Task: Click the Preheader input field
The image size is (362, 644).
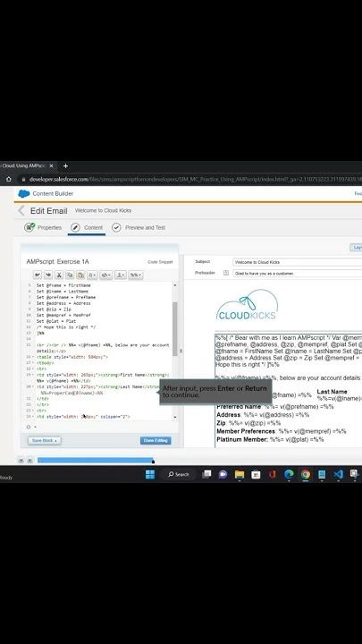Action: click(297, 273)
